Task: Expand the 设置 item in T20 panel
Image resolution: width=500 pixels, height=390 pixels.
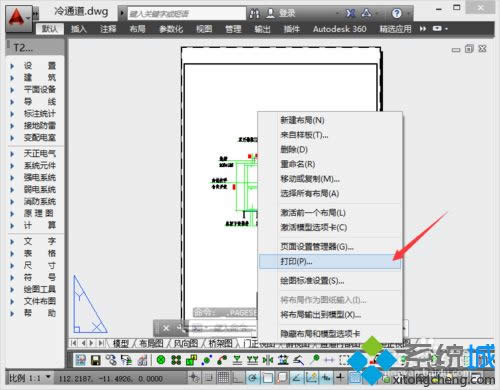Action: [x=12, y=66]
